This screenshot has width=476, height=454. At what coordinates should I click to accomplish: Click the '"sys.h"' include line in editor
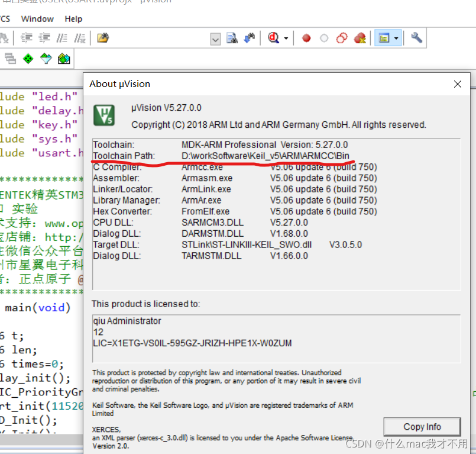[x=38, y=139]
